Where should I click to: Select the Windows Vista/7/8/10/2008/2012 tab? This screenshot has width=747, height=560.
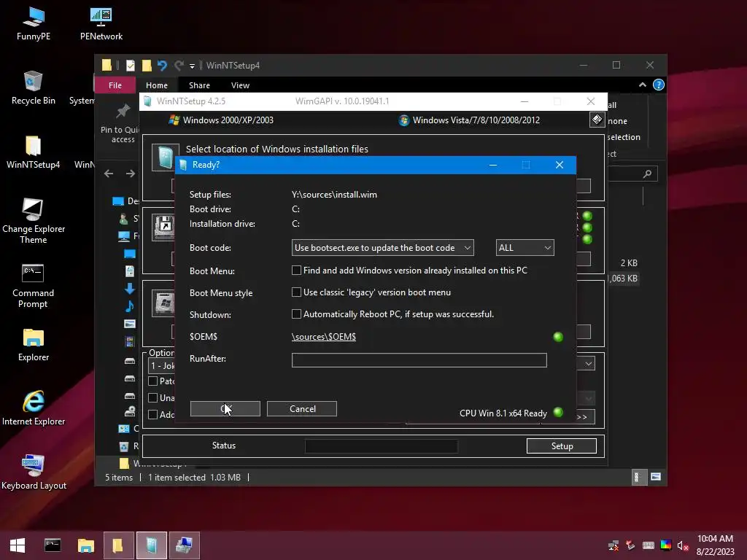(469, 120)
